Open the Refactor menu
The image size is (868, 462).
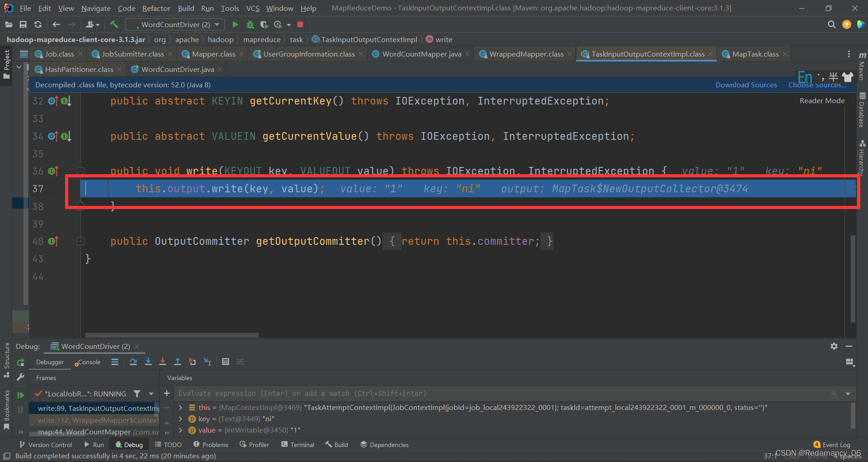(156, 8)
